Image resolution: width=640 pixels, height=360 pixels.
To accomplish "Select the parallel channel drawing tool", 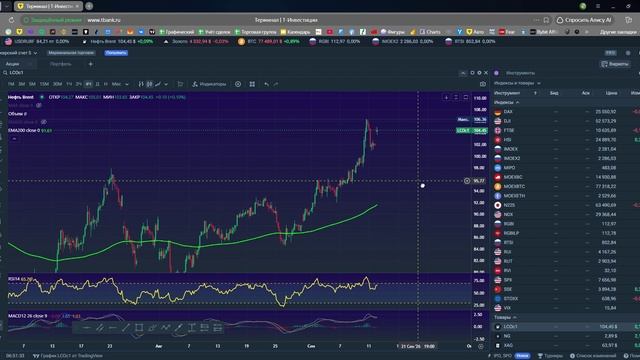I will coord(100,327).
